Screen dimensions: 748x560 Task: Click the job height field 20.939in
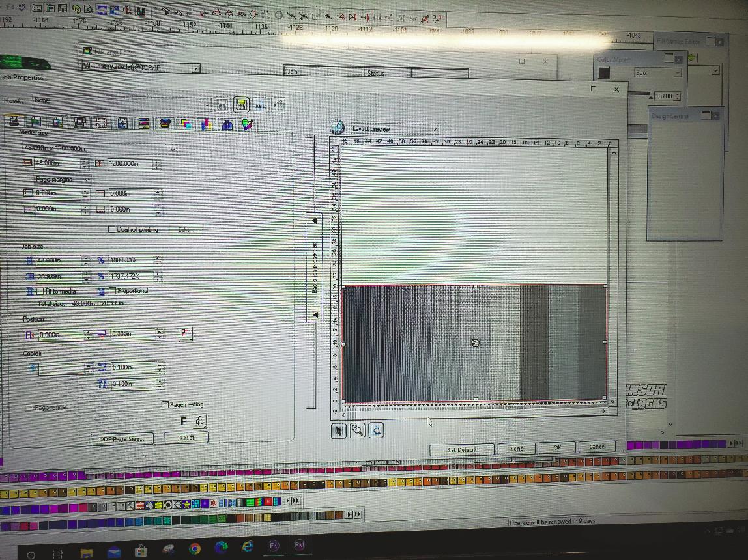pos(58,277)
